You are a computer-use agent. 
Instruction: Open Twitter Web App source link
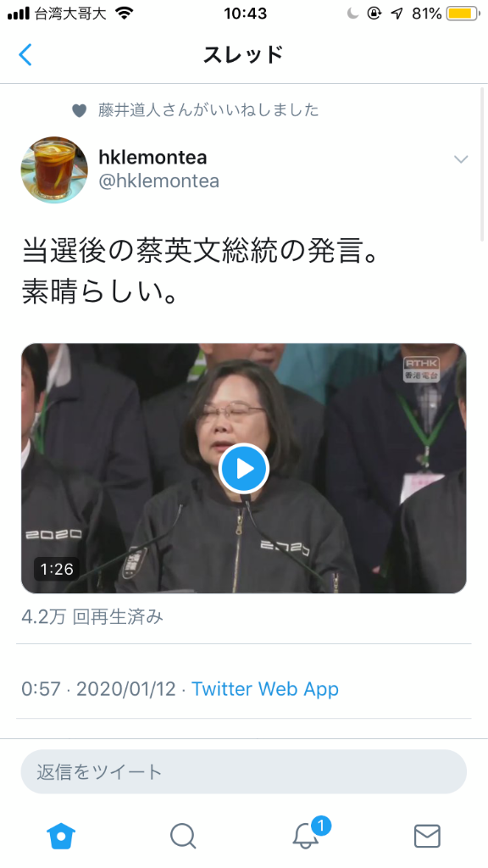coord(265,688)
